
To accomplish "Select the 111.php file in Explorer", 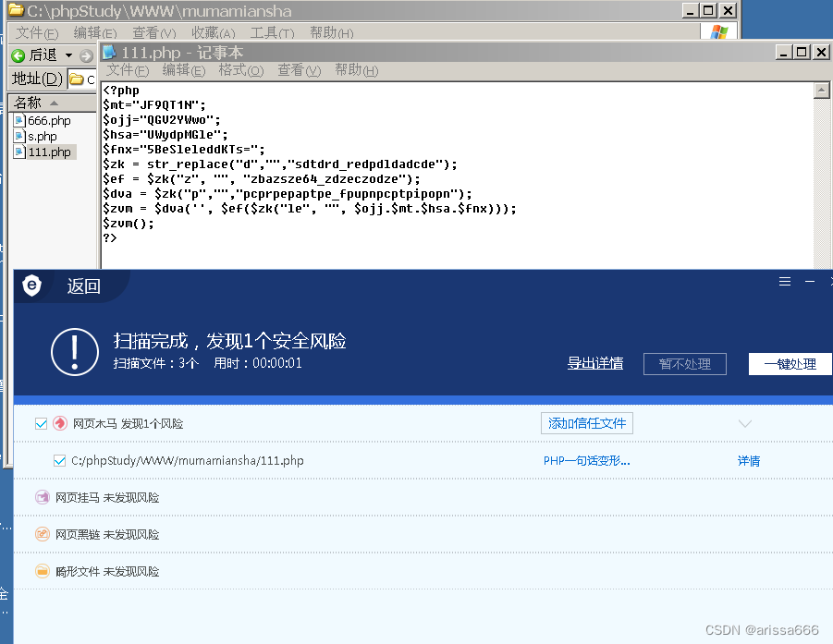I will coord(43,152).
